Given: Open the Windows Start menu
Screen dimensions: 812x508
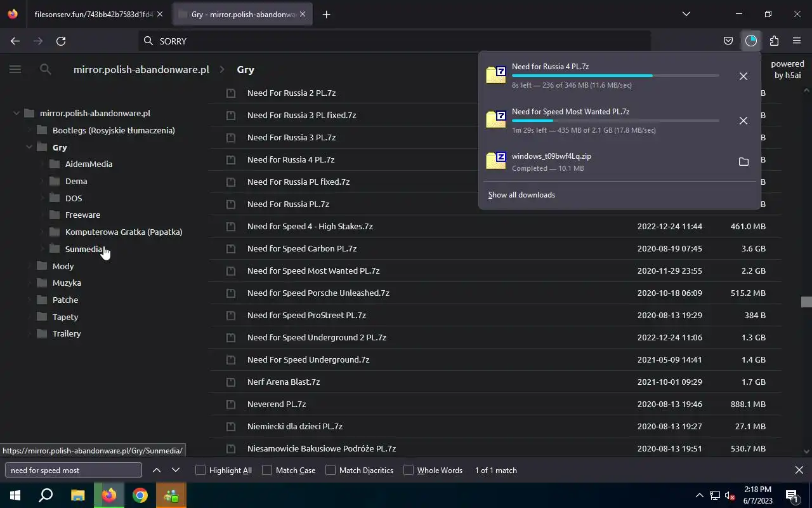Looking at the screenshot, I should tap(15, 495).
